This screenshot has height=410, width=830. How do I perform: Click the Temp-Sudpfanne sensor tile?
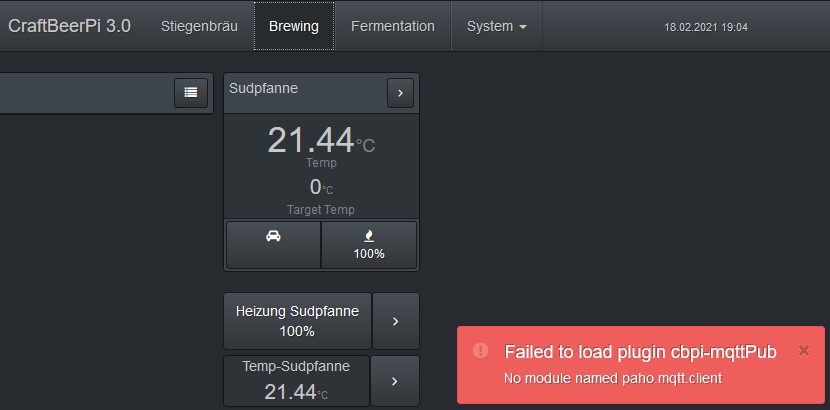[296, 381]
